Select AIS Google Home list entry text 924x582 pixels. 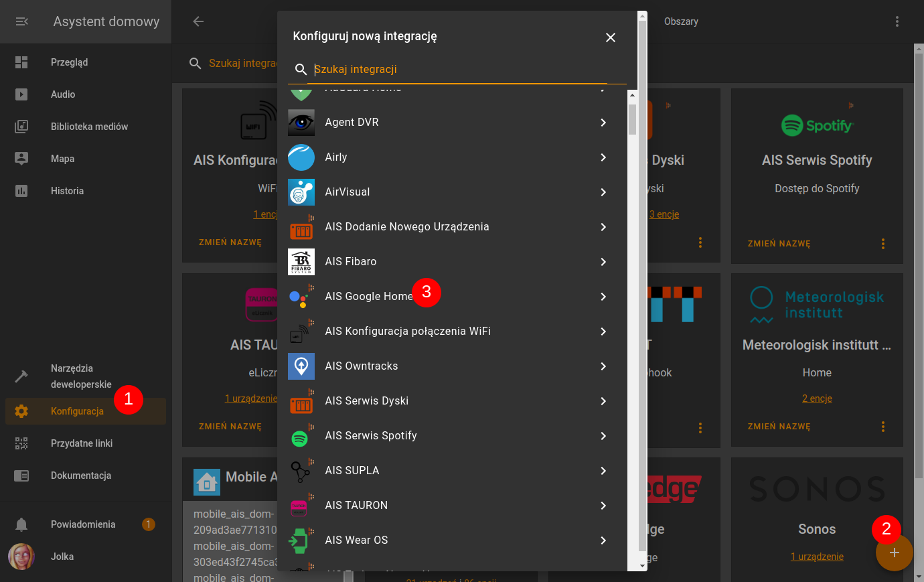pyautogui.click(x=369, y=297)
